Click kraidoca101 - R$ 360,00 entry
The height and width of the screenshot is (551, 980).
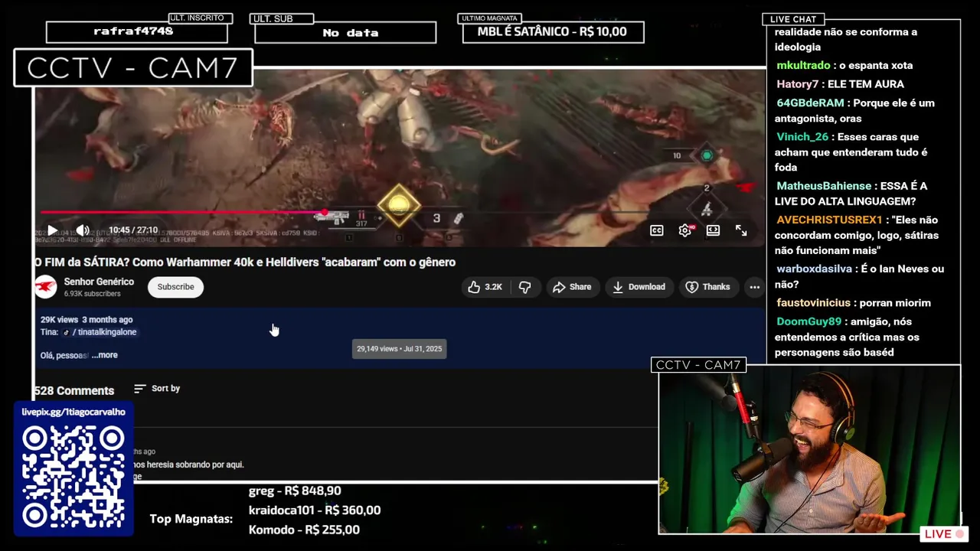pyautogui.click(x=315, y=510)
